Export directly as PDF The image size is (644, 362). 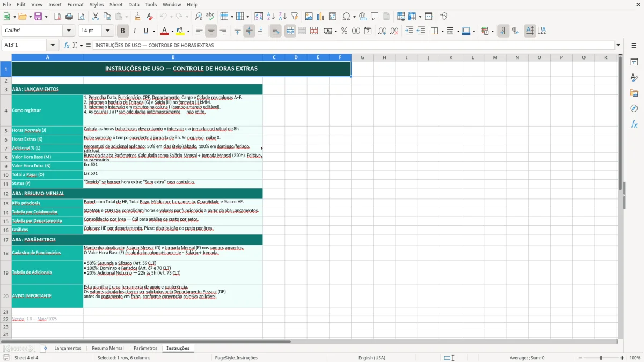[x=57, y=17]
